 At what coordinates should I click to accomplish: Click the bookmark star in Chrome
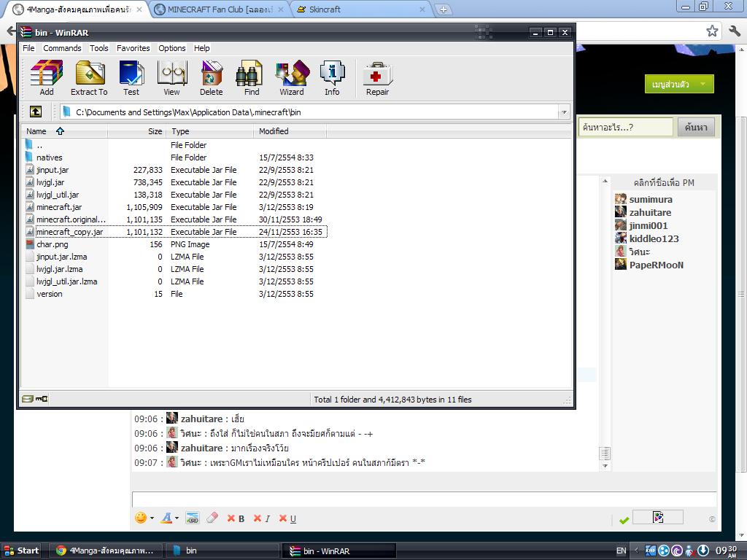(x=712, y=31)
